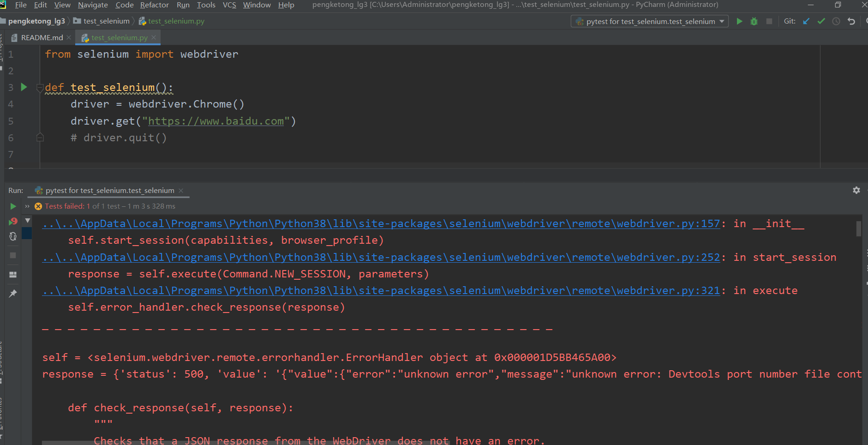
Task: Stop process in Run panel sidebar
Action: click(x=13, y=255)
